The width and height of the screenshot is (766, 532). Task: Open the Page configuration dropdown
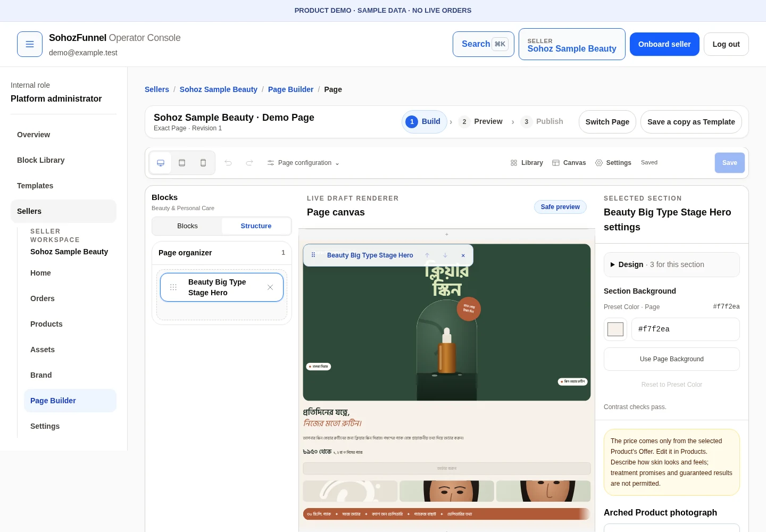pyautogui.click(x=303, y=163)
